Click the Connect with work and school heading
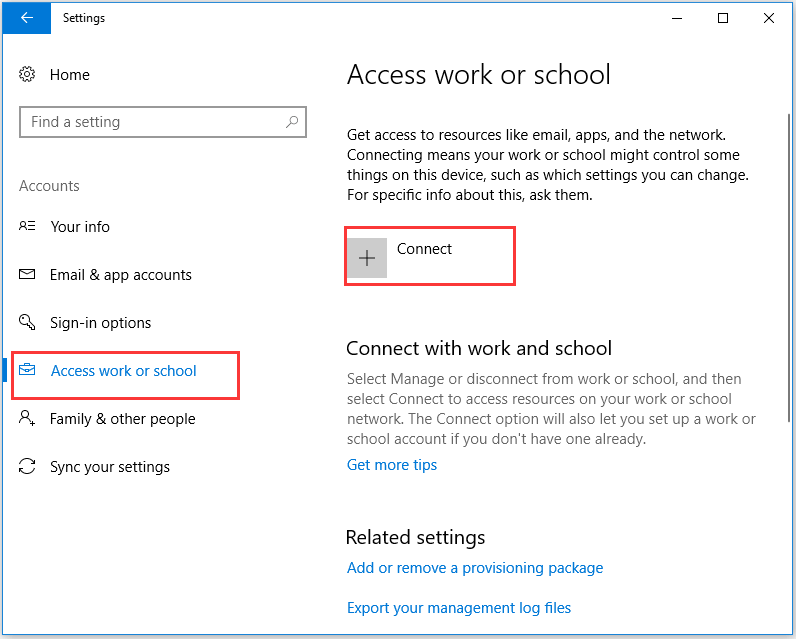The image size is (796, 639). pyautogui.click(x=479, y=348)
